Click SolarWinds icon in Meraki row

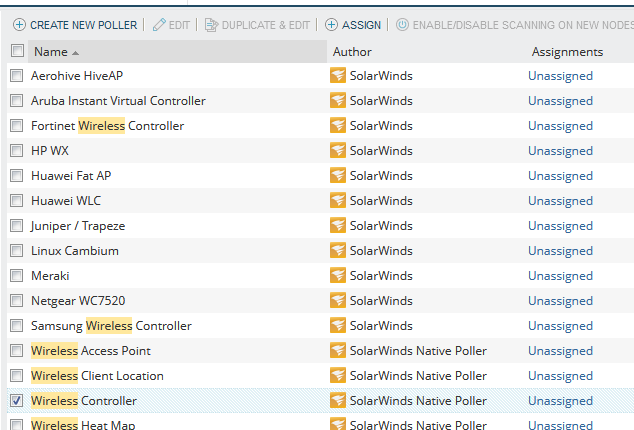pyautogui.click(x=338, y=276)
